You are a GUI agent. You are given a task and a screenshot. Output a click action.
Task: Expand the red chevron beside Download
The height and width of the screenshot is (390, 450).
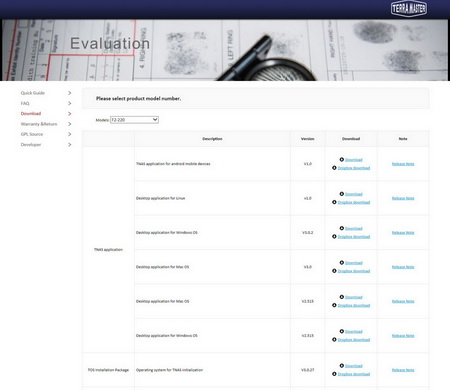coord(69,114)
